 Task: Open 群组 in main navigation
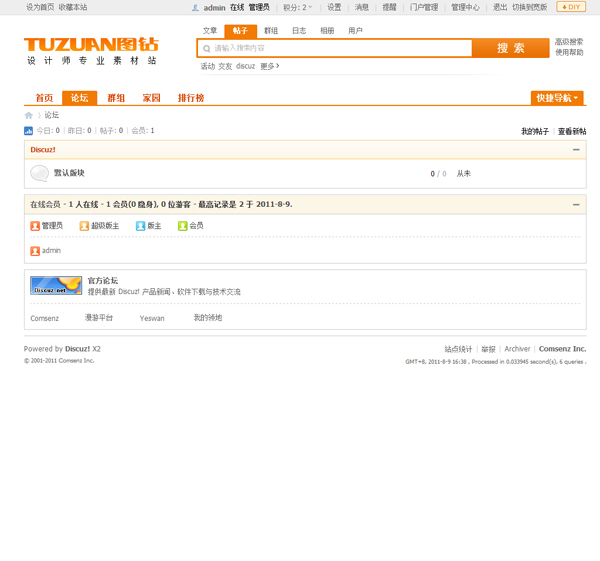pos(116,98)
